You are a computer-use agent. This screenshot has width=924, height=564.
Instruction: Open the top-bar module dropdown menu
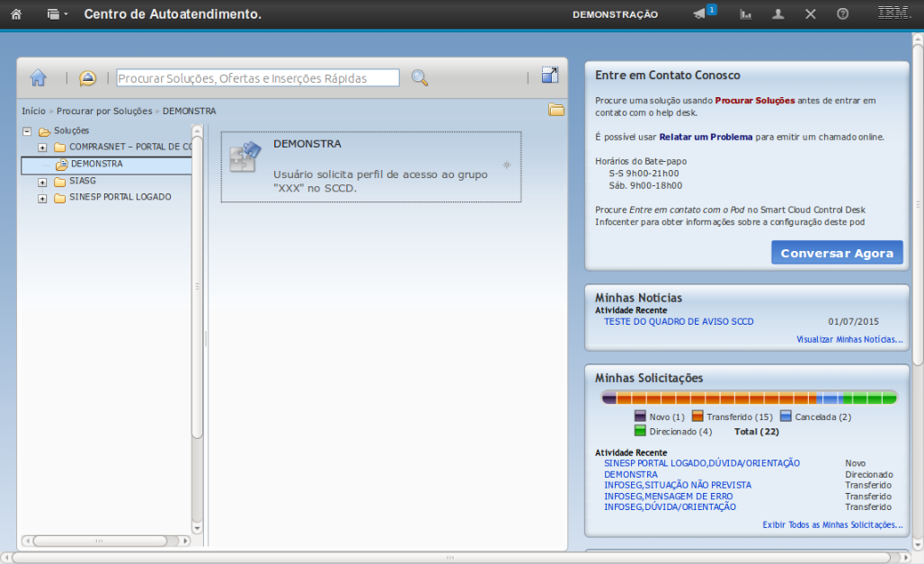pos(58,14)
